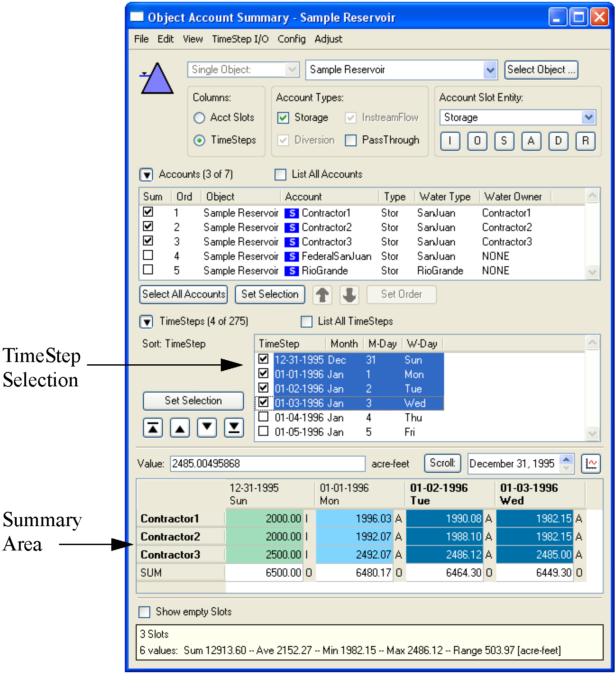
Task: Click the timestep move-down triangle icon
Action: click(207, 428)
